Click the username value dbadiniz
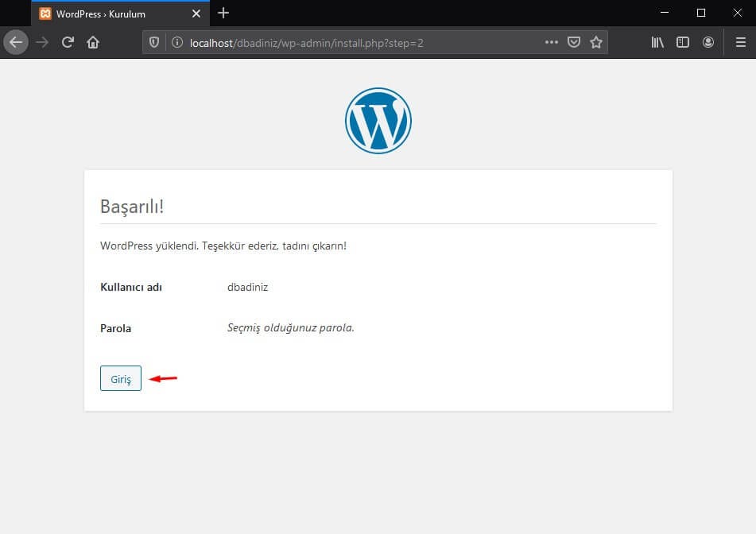The height and width of the screenshot is (534, 756). pyautogui.click(x=247, y=287)
